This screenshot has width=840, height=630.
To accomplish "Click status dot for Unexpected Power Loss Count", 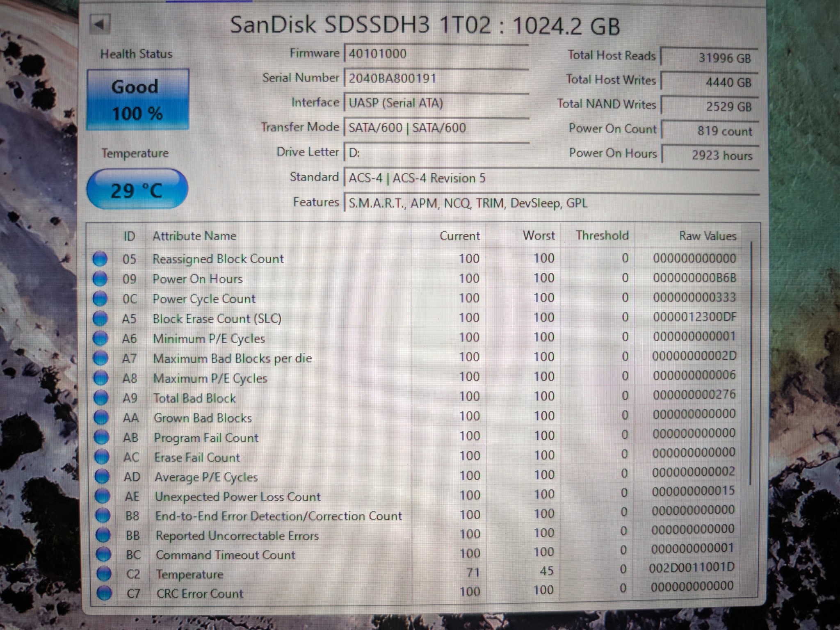I will coord(102,496).
